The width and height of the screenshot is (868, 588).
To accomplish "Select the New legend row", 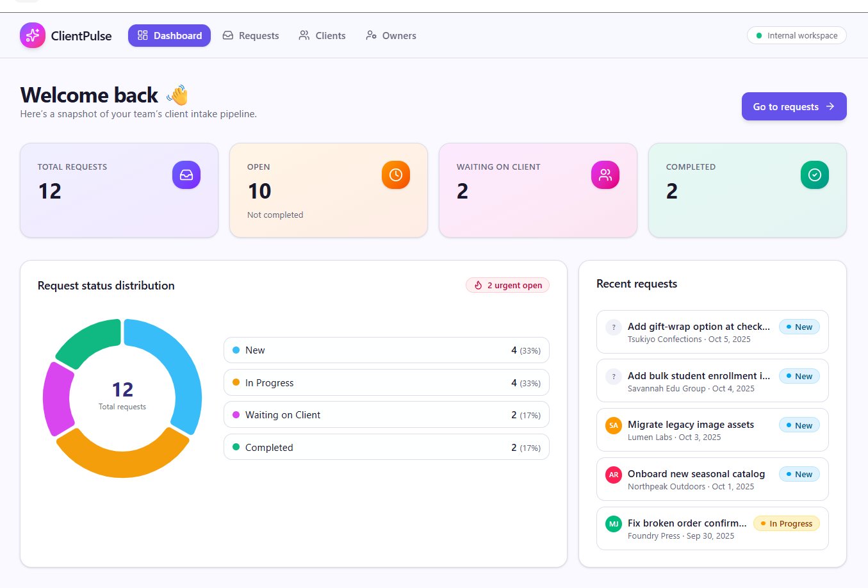I will 386,350.
